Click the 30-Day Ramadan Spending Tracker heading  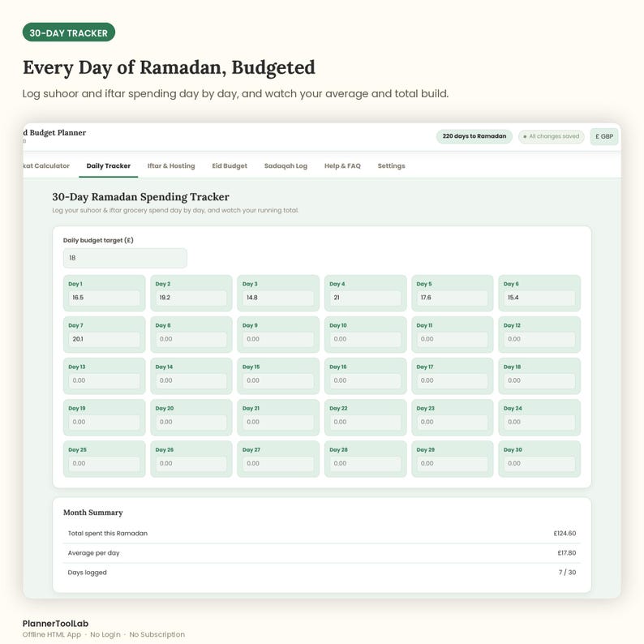tap(141, 197)
